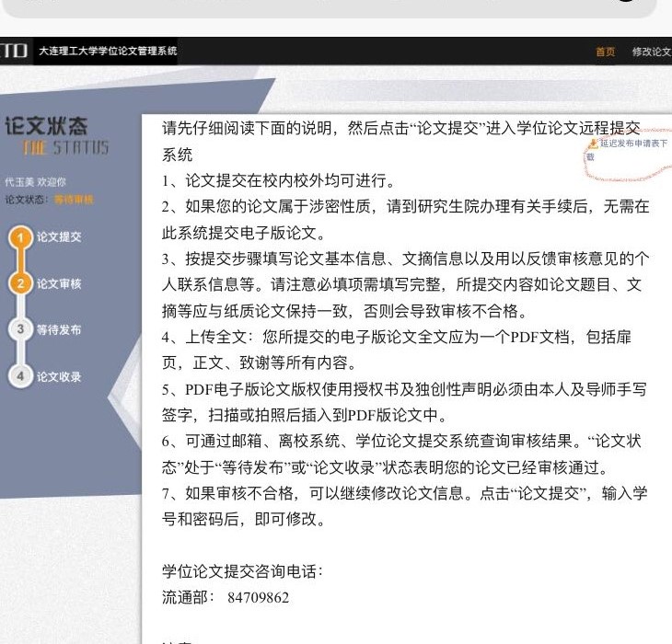The image size is (672, 644).
Task: Select the 论文审核 step label
Action: click(59, 283)
